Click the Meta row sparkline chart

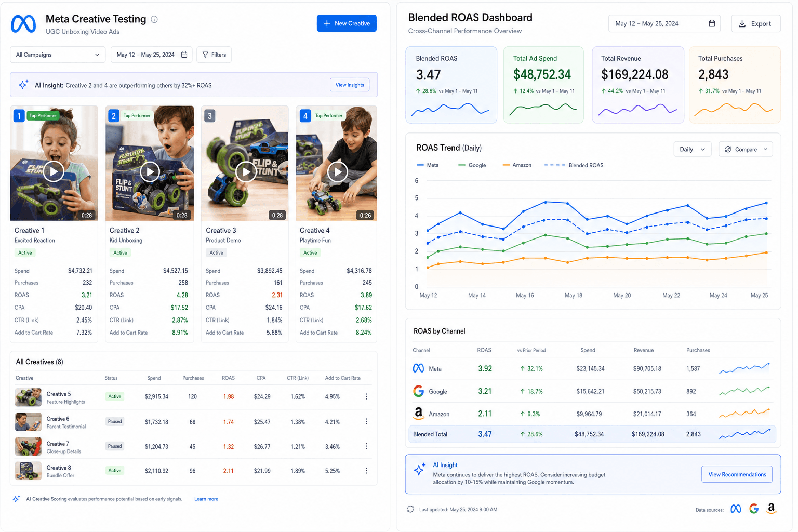pyautogui.click(x=744, y=368)
